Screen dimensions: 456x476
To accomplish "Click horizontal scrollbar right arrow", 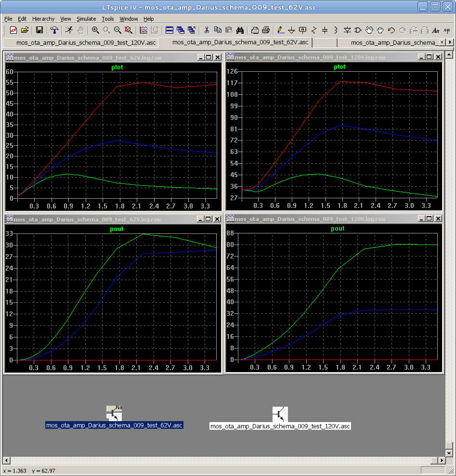I will tap(442, 460).
